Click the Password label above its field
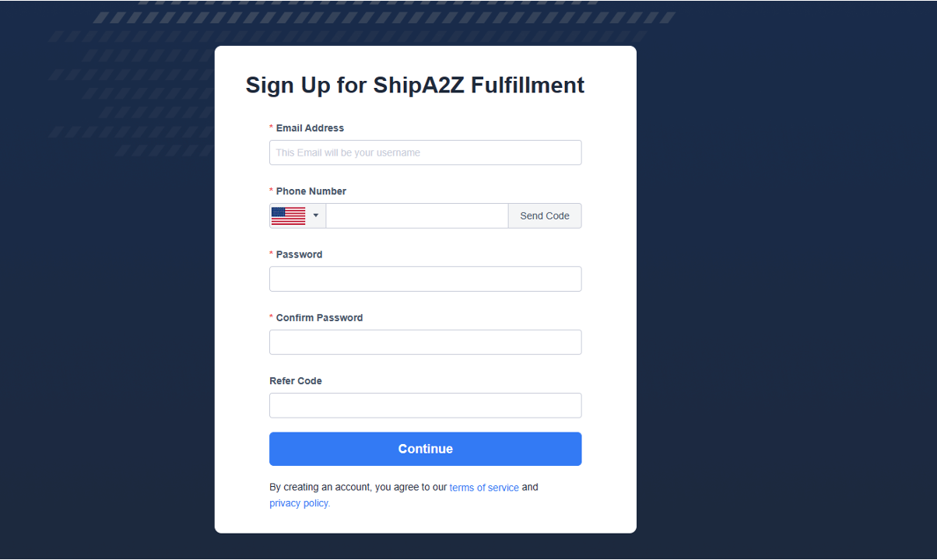 pos(299,254)
